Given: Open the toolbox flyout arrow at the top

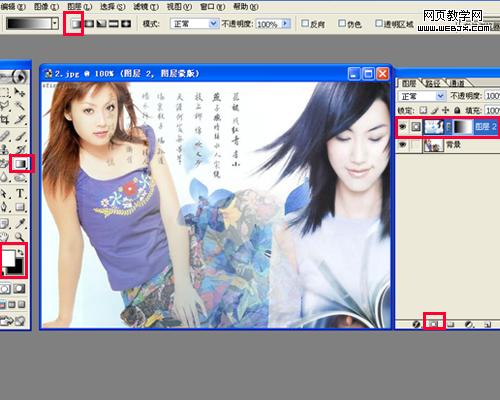Looking at the screenshot, I should (20, 77).
